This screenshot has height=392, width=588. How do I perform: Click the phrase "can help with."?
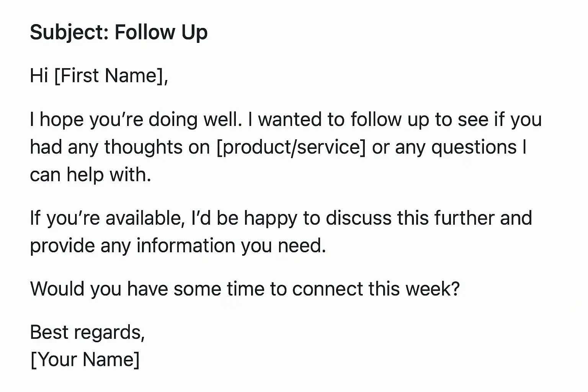pos(90,175)
